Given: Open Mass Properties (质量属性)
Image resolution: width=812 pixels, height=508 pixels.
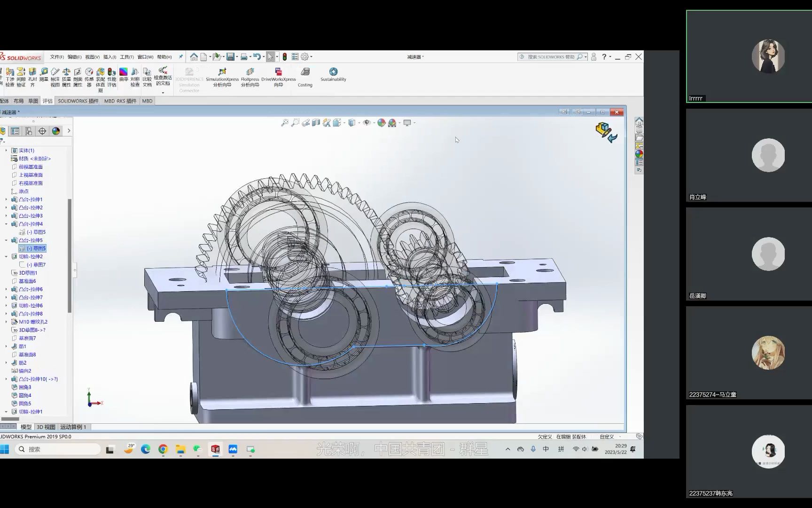Looking at the screenshot, I should (66, 77).
